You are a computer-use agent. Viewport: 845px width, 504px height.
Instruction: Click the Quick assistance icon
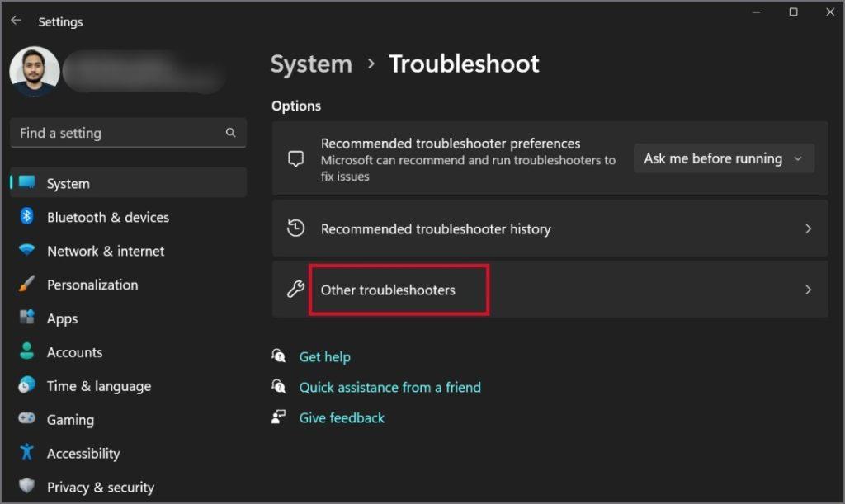pyautogui.click(x=279, y=386)
